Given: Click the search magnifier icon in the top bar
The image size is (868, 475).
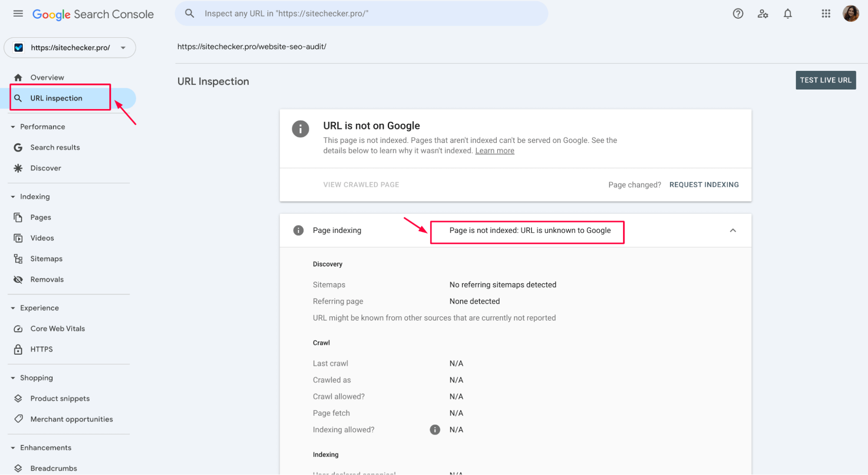Looking at the screenshot, I should (x=189, y=13).
